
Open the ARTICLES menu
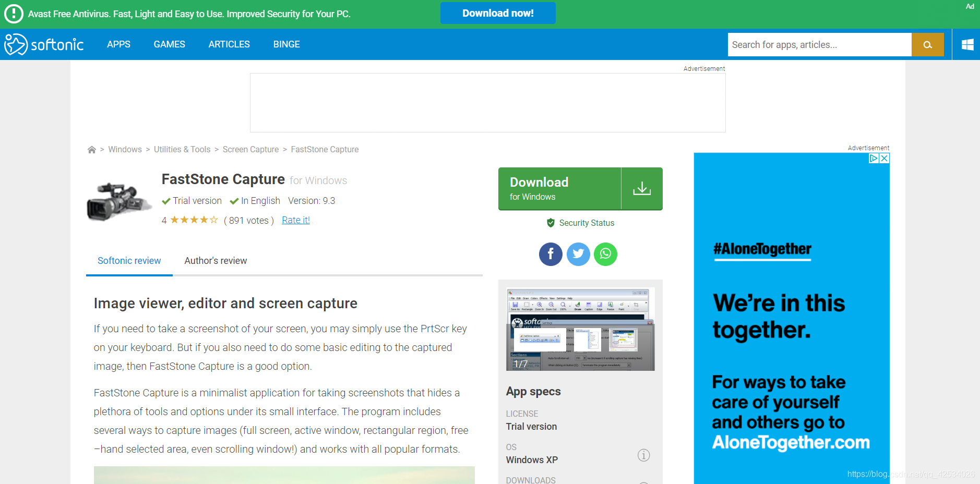click(229, 44)
